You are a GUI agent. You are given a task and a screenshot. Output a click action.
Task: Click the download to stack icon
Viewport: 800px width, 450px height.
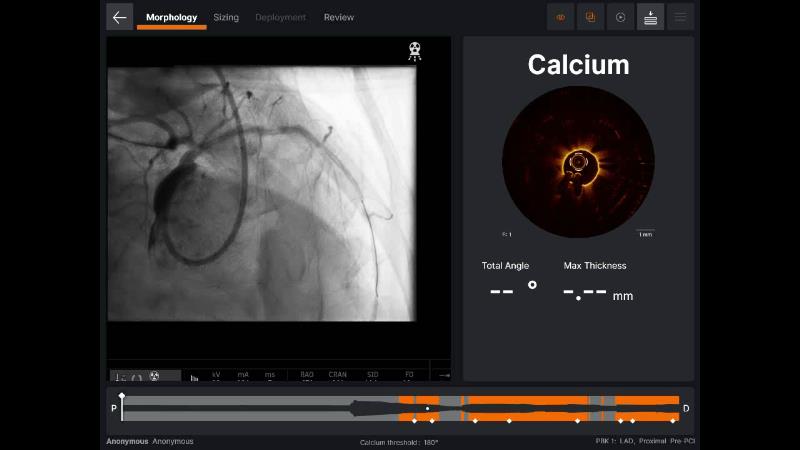pos(650,17)
